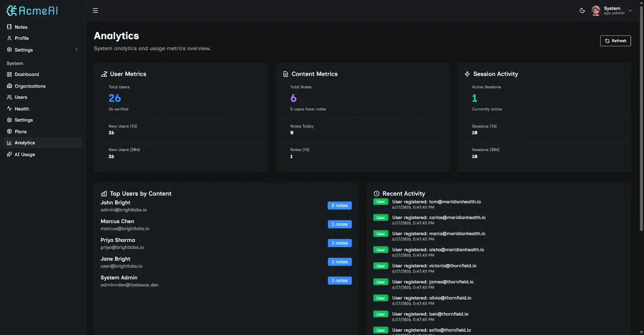Click the Users sidebar icon
The height and width of the screenshot is (335, 644).
(9, 97)
